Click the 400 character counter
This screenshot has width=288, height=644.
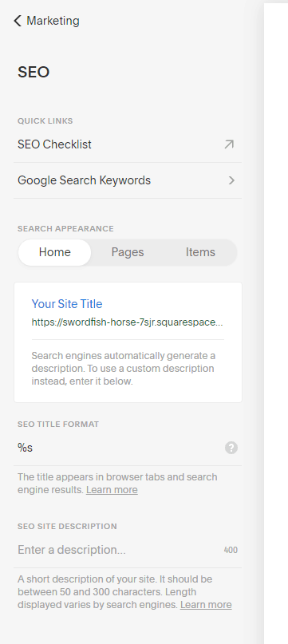(231, 551)
